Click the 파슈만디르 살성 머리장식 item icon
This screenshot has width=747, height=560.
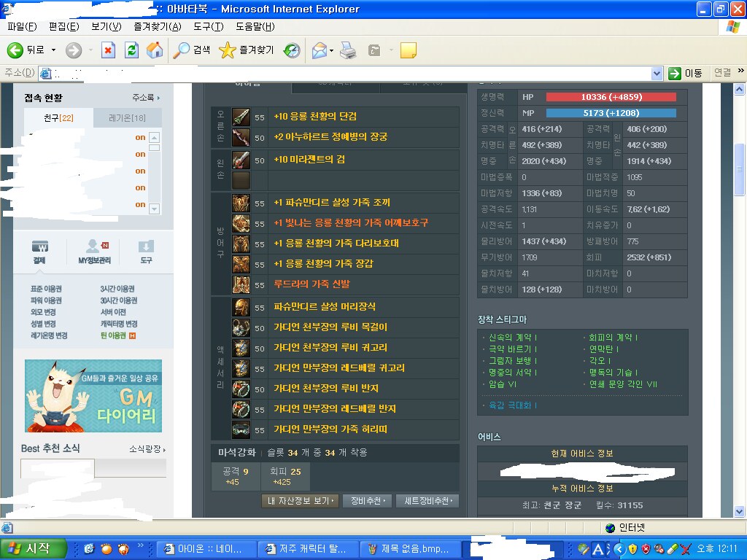(x=241, y=307)
